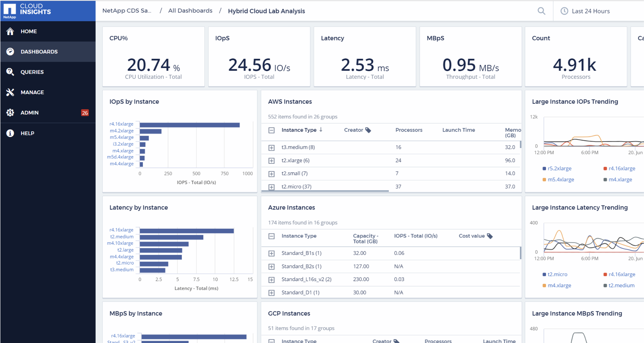Open the Dashboards menu item
The width and height of the screenshot is (644, 343).
[x=48, y=52]
